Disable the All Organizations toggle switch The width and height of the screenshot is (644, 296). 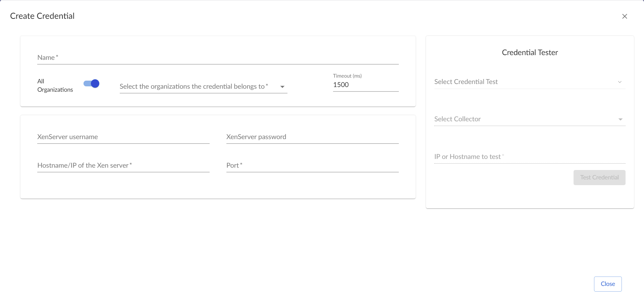tap(92, 84)
